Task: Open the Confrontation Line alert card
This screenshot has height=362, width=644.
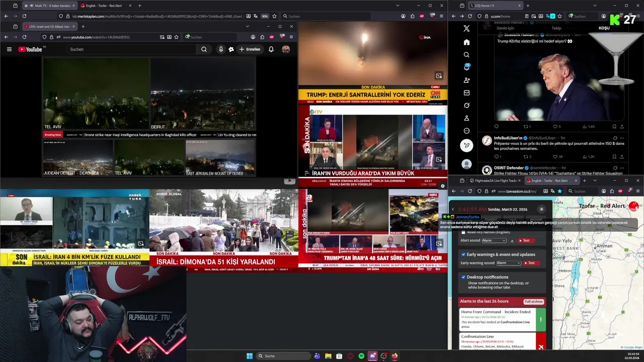Action: click(502, 341)
